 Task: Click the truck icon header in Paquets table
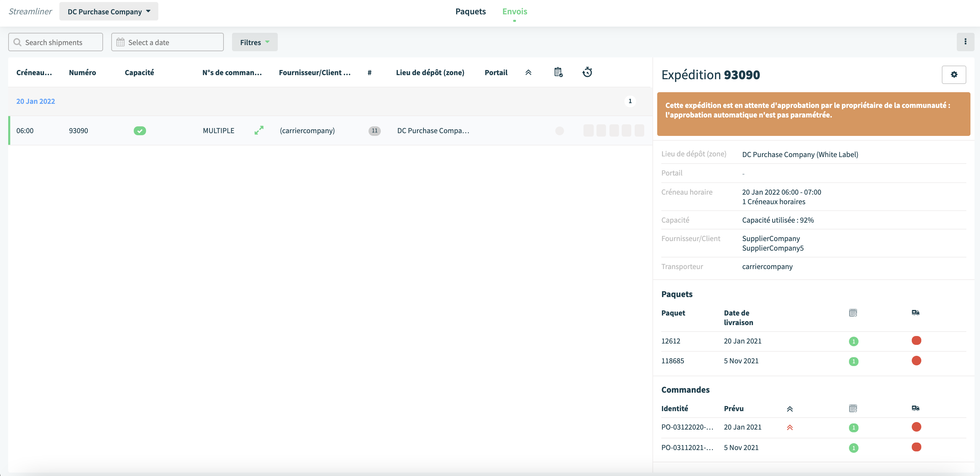pyautogui.click(x=915, y=313)
